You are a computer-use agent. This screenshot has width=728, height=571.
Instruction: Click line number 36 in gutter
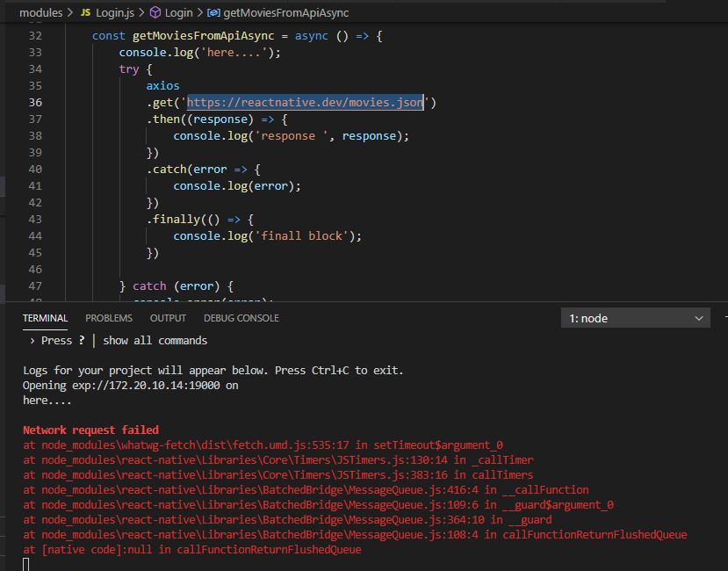tap(35, 103)
